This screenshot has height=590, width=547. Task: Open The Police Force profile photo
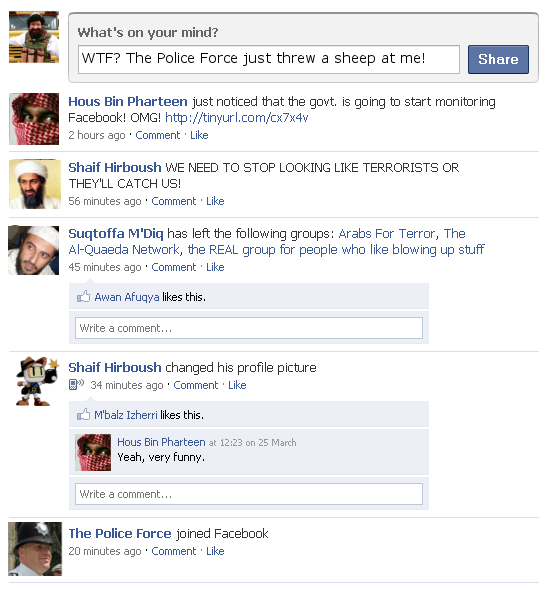35,549
